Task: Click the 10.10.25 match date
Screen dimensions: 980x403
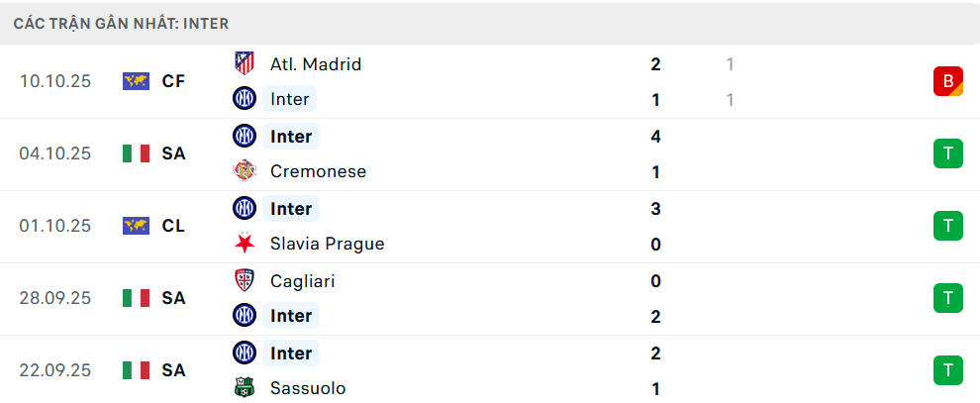Action: coord(55,81)
